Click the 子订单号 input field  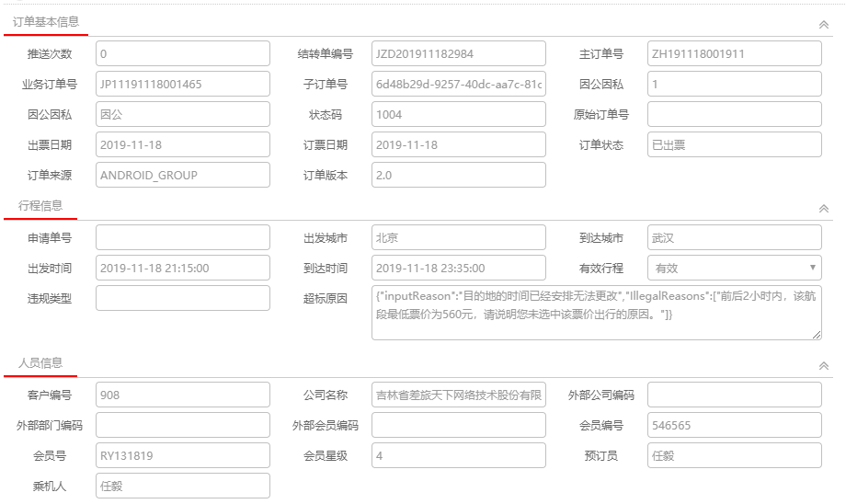tap(459, 84)
